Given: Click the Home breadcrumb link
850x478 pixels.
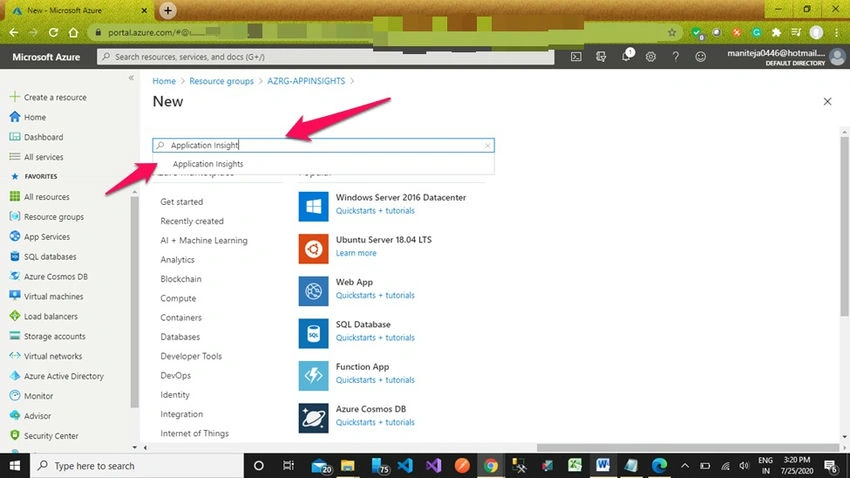Looking at the screenshot, I should (x=164, y=81).
